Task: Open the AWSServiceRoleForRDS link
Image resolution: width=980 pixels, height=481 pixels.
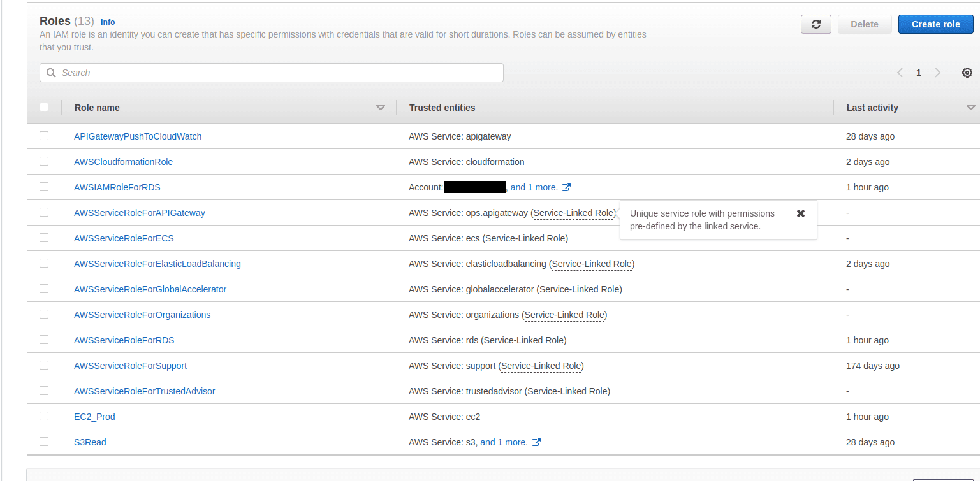Action: (x=124, y=340)
